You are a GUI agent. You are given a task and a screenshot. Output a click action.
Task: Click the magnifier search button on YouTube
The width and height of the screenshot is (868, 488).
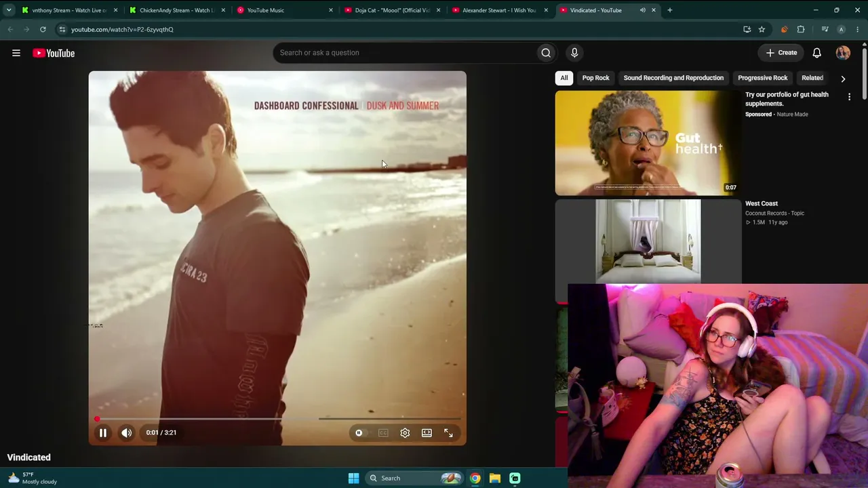tap(546, 53)
